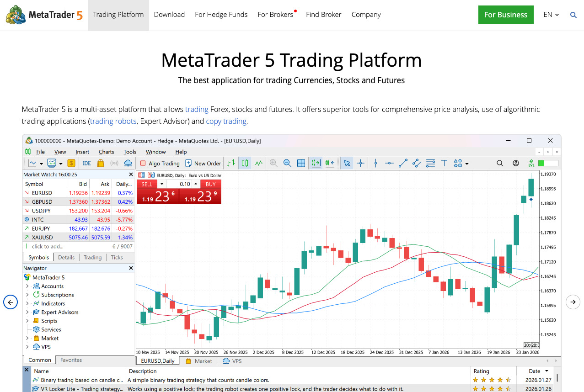The image size is (584, 392).
Task: Click New Order in the toolbar
Action: (203, 163)
